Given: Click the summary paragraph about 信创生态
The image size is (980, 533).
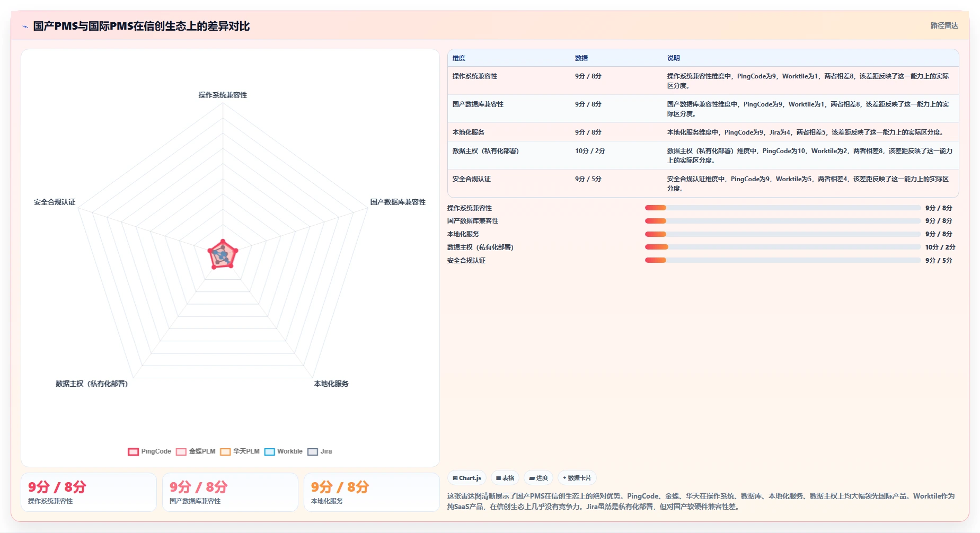Looking at the screenshot, I should 701,501.
